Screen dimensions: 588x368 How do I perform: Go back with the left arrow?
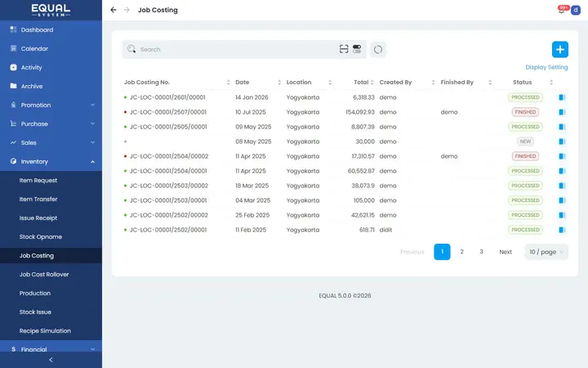[x=114, y=10]
